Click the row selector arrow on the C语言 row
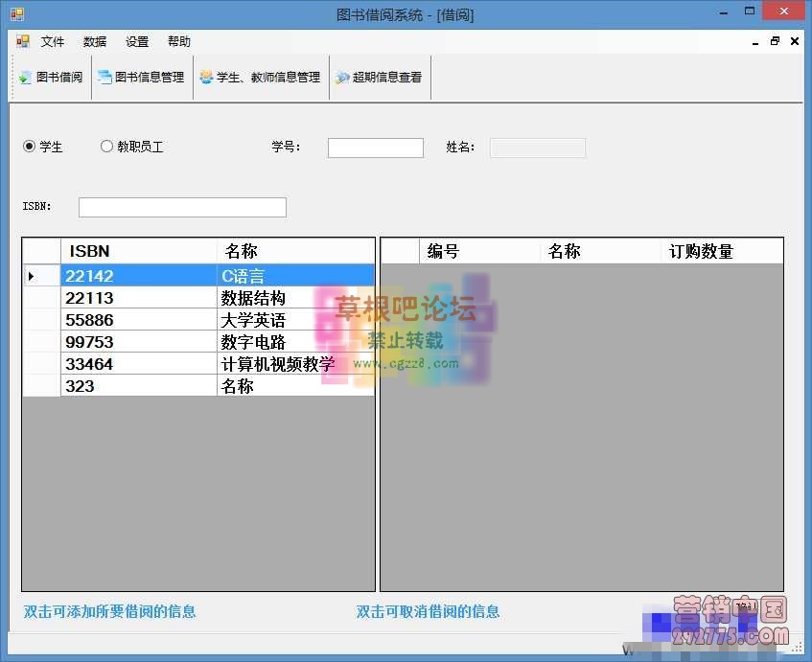The height and width of the screenshot is (662, 812). (x=40, y=275)
